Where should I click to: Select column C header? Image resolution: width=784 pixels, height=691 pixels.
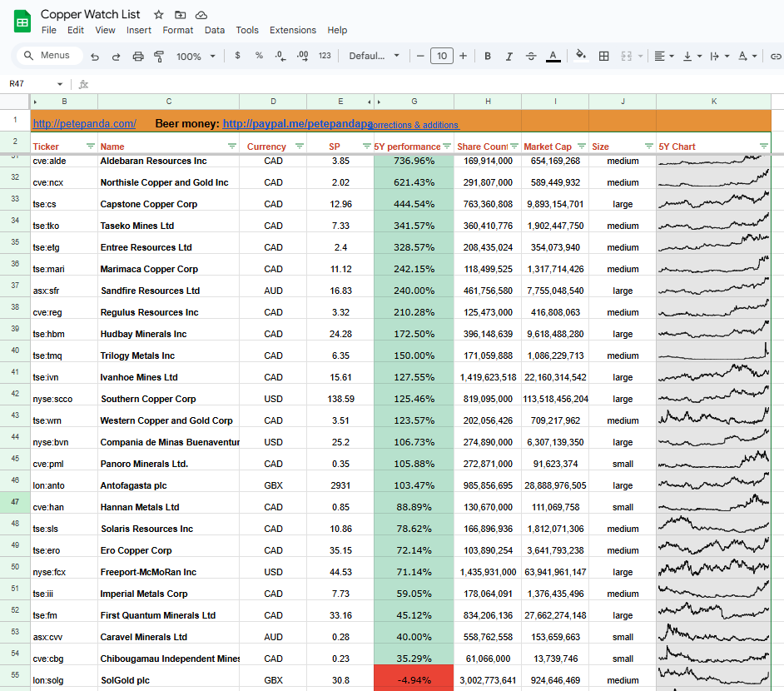168,102
